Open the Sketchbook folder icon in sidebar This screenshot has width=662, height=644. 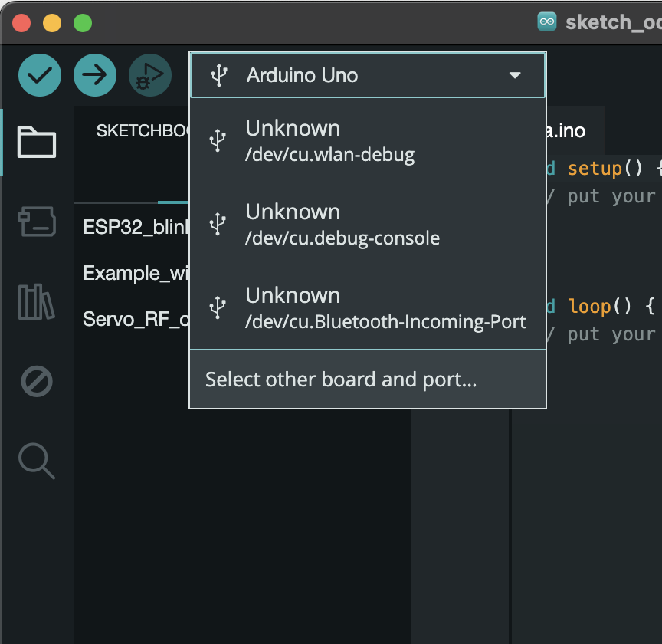tap(37, 142)
